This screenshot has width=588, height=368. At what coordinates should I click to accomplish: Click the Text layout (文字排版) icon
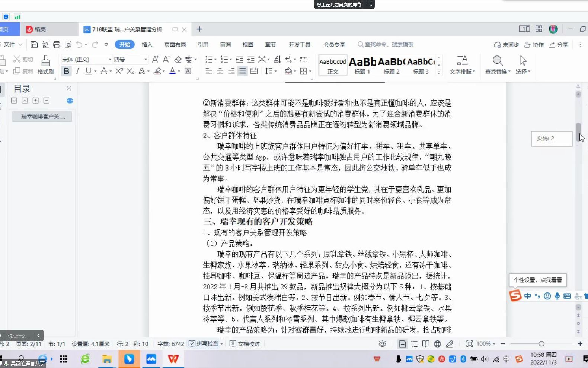pyautogui.click(x=462, y=65)
